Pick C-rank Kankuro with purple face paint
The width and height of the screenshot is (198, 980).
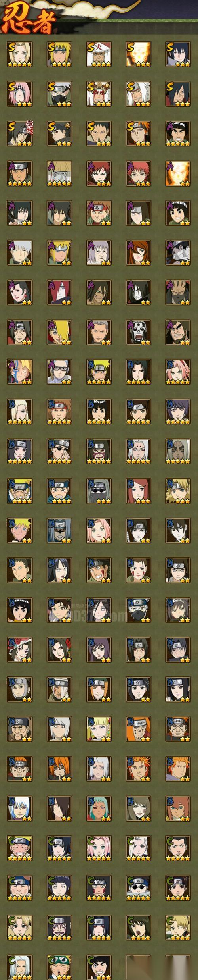tap(59, 927)
